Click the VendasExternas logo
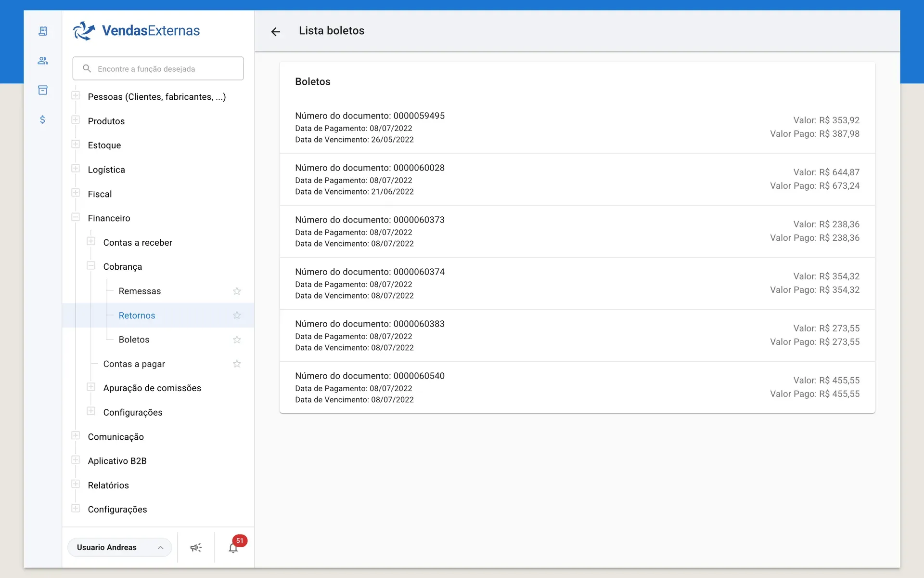 tap(136, 31)
